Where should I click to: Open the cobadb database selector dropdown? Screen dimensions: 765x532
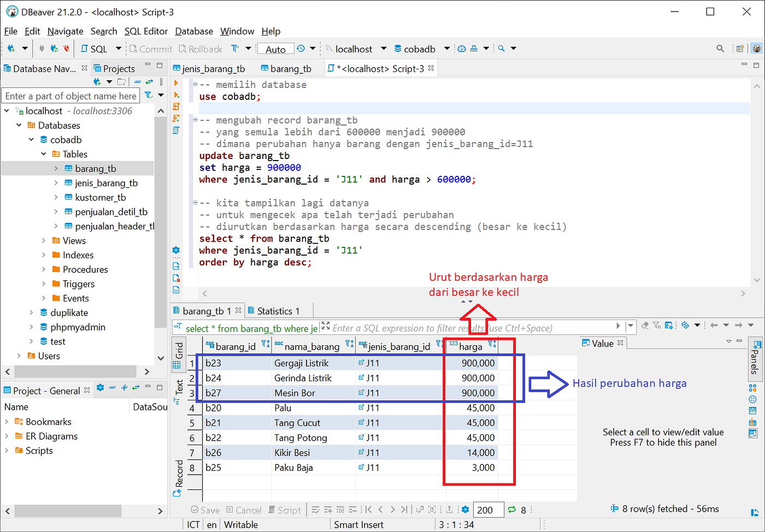[x=446, y=49]
